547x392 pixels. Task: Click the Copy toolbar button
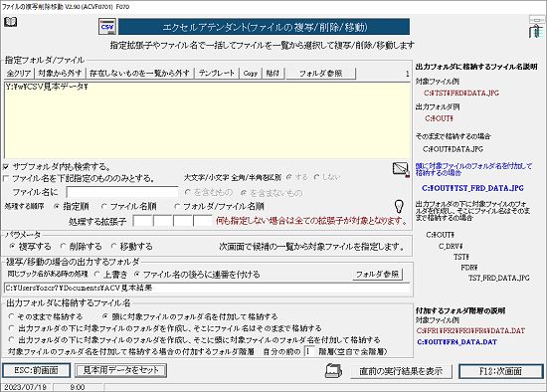250,74
